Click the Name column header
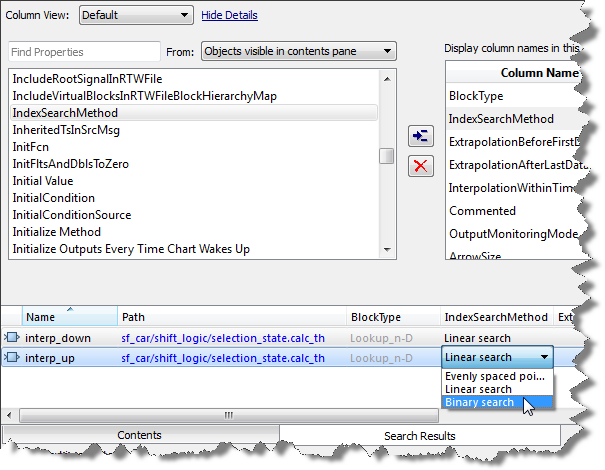 [40, 317]
